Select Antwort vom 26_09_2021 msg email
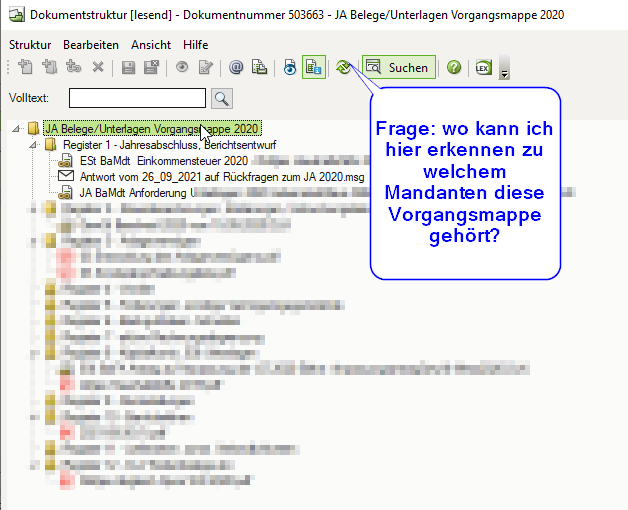Image resolution: width=628 pixels, height=510 pixels. (x=222, y=177)
